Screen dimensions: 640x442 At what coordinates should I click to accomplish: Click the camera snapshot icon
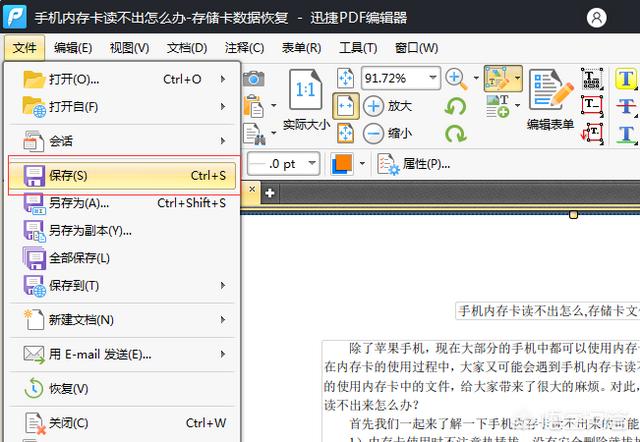point(253,78)
